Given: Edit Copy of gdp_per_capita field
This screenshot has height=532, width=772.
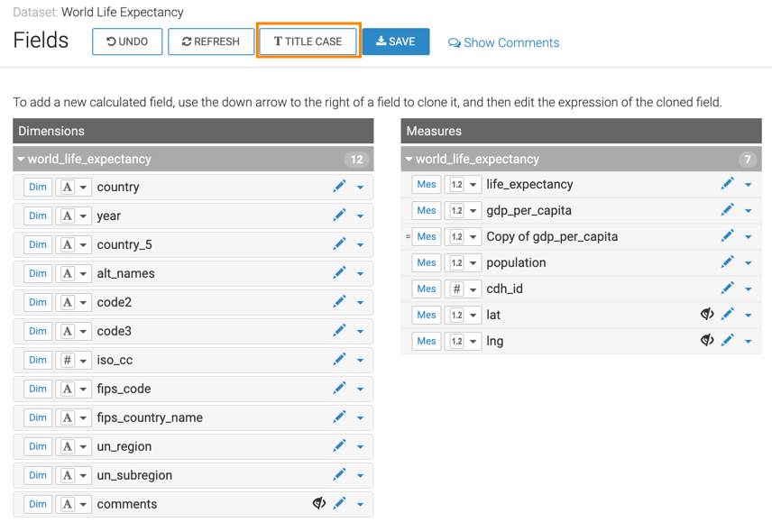Looking at the screenshot, I should [727, 236].
